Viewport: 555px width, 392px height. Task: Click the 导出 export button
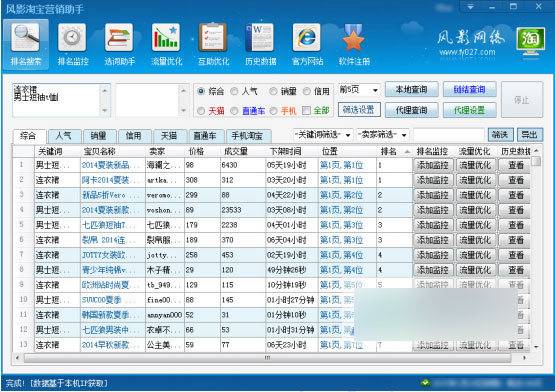530,135
